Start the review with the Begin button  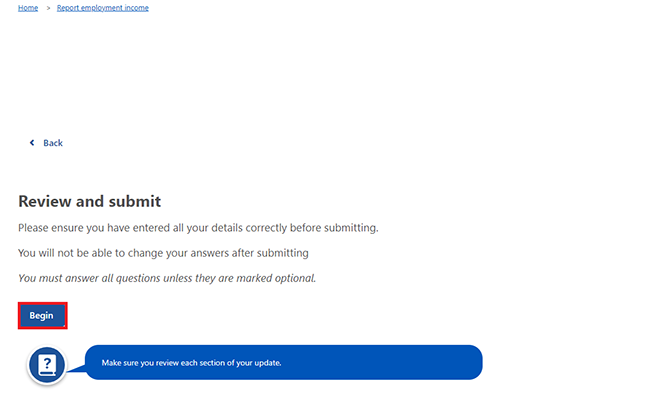pyautogui.click(x=42, y=315)
